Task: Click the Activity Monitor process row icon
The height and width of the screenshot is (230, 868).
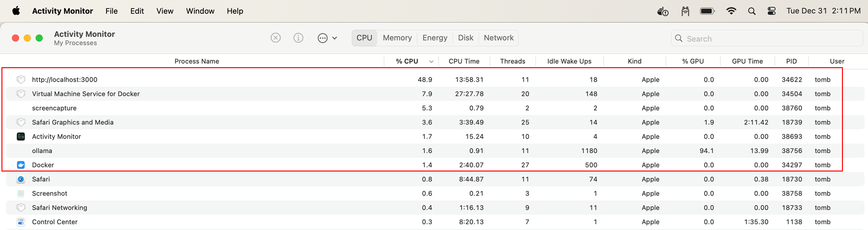Action: click(21, 137)
